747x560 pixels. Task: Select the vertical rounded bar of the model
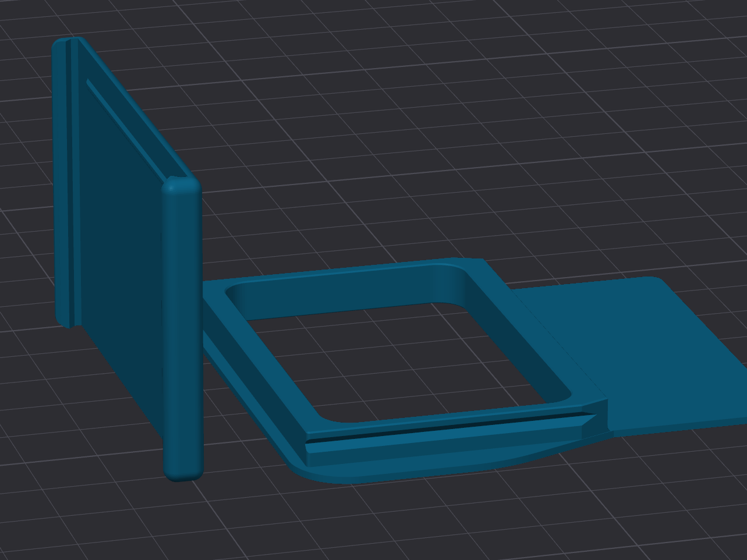[182, 329]
